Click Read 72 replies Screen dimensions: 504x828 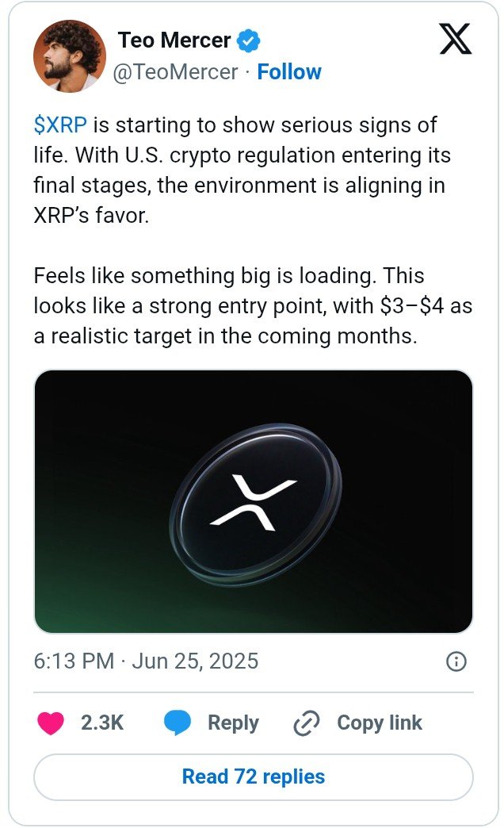point(252,776)
